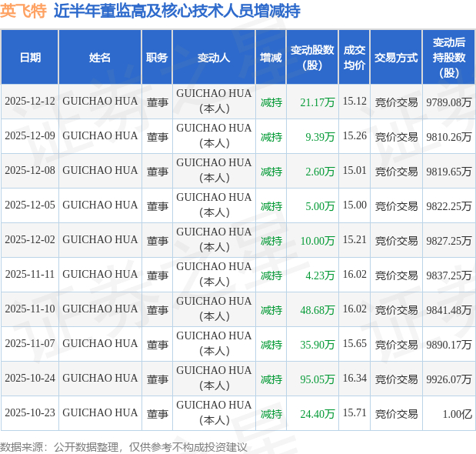
Task: Select the date cell 2025-11-10
Action: tap(30, 309)
